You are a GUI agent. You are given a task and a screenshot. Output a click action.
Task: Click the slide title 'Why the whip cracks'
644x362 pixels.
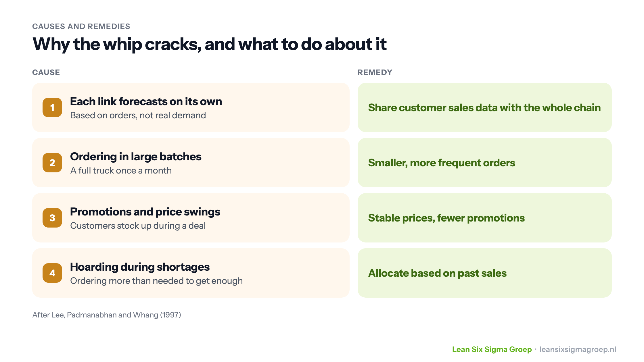[210, 44]
